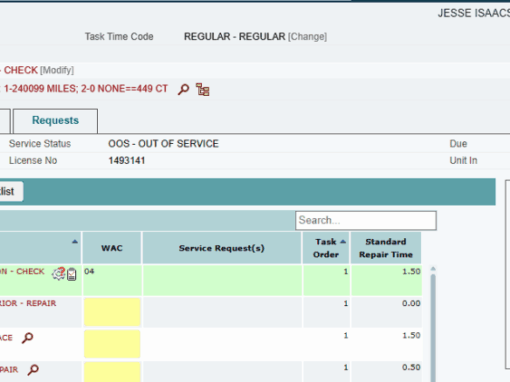Image resolution: width=510 pixels, height=382 pixels.
Task: Click the yellow WAC cell in PAIR row
Action: point(112,373)
